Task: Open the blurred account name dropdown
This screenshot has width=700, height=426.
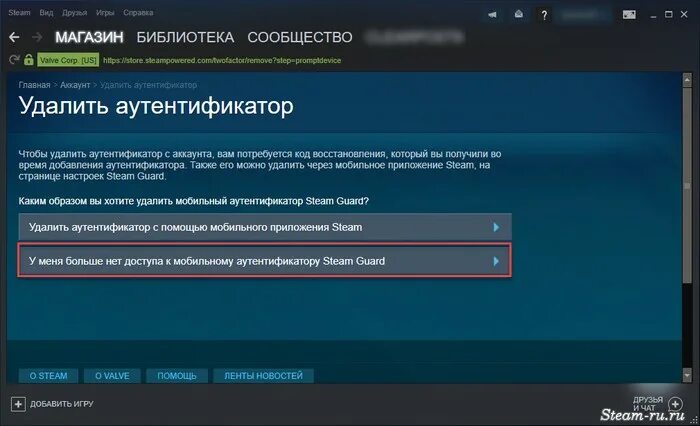Action: [583, 15]
